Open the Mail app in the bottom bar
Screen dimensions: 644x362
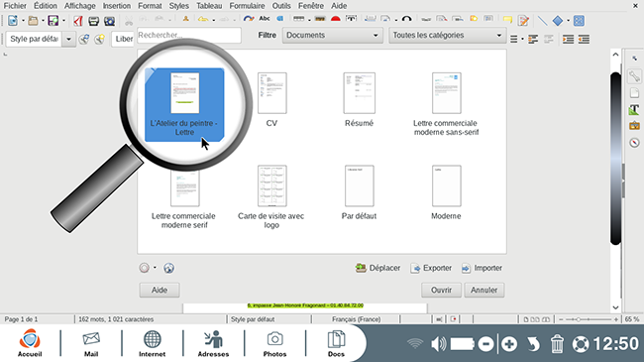tap(91, 343)
